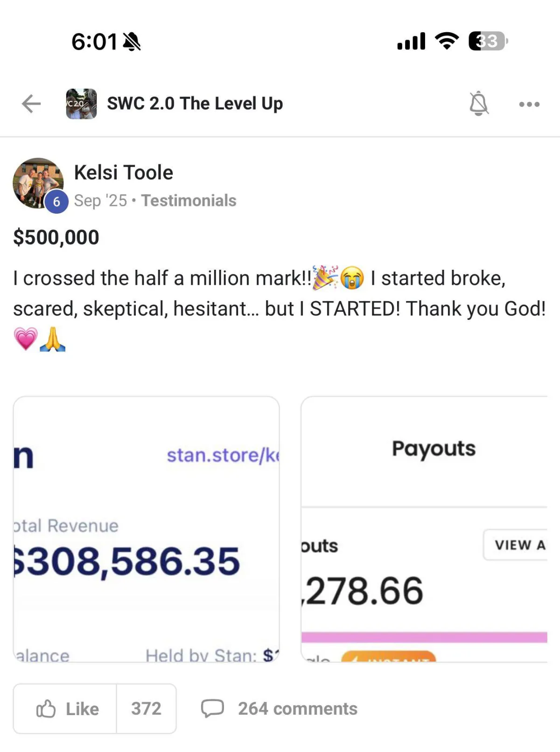
Task: Tap the comments speech bubble icon
Action: click(212, 708)
